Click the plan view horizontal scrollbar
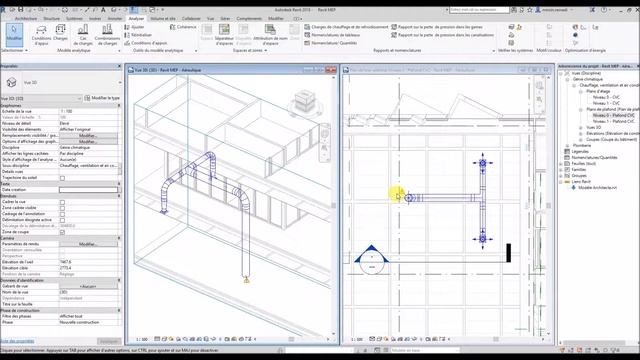The height and width of the screenshot is (360, 640). (x=495, y=339)
